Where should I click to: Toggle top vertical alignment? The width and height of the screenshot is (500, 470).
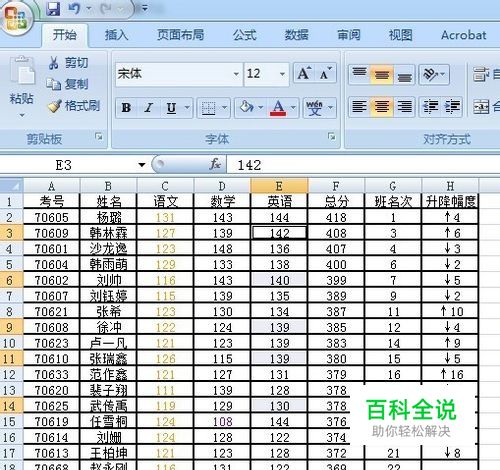click(359, 74)
